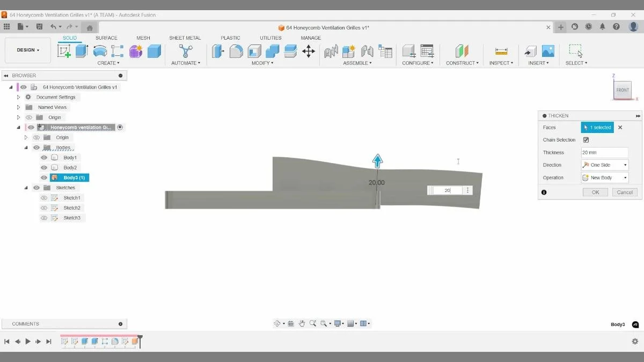Activate the Fillet tool
The width and height of the screenshot is (644, 362).
point(235,51)
